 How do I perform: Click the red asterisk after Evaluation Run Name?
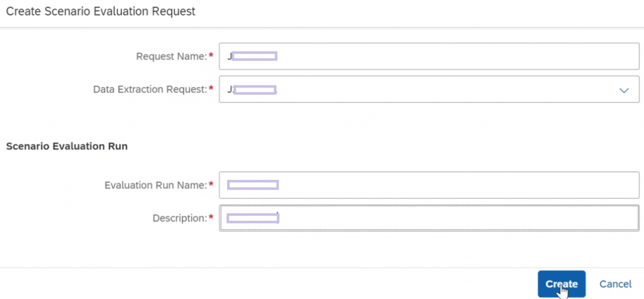[x=211, y=184]
